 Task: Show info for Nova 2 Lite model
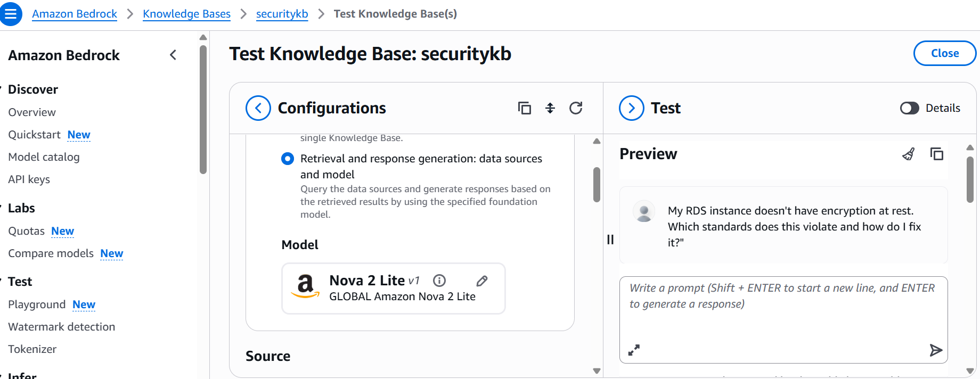coord(439,281)
